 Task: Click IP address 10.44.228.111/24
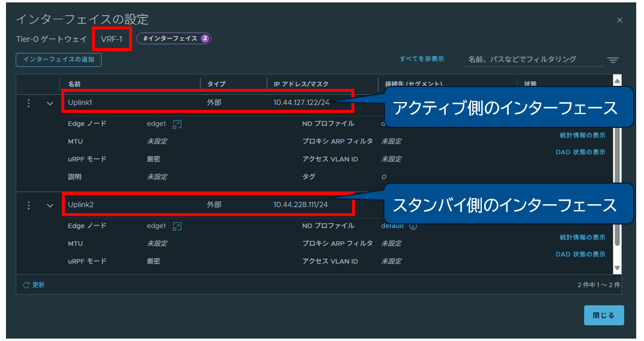coord(300,205)
